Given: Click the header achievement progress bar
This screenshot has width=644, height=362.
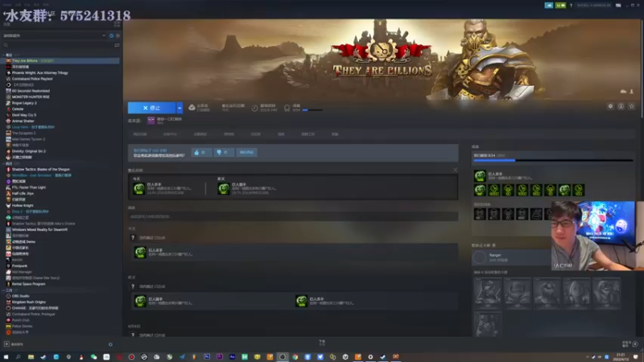Looking at the screenshot, I should pyautogui.click(x=312, y=110).
